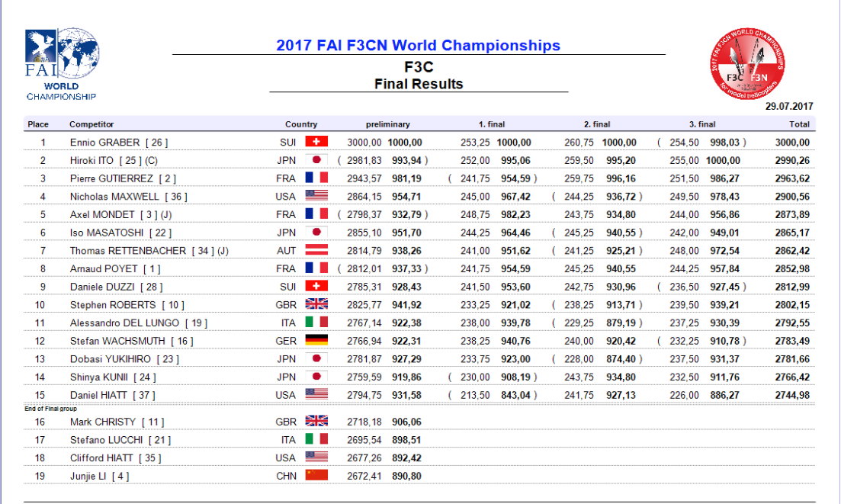
Task: Click the Japanese flag next to Hiroki ITO
Action: click(316, 160)
